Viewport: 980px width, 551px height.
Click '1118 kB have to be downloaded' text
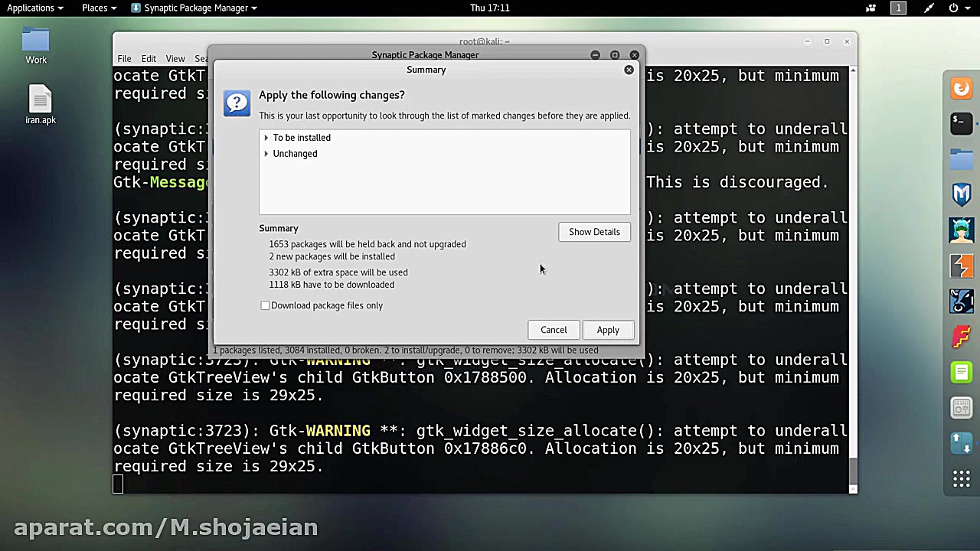pyautogui.click(x=332, y=285)
